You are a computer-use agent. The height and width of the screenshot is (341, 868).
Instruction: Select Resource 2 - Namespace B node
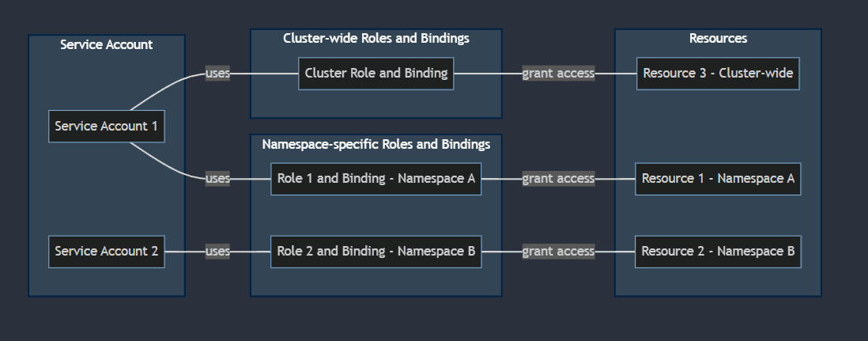pyautogui.click(x=718, y=252)
